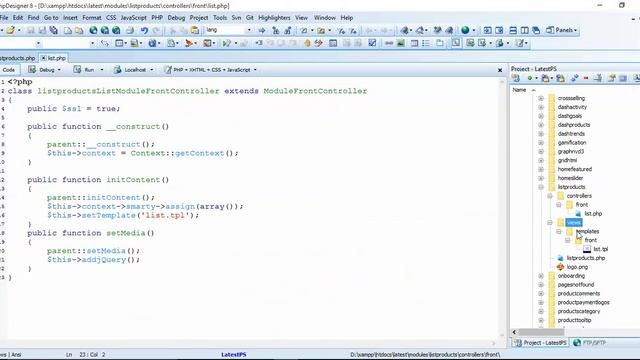640x360 pixels.
Task: Click the vertical split window icon
Action: pos(524,30)
